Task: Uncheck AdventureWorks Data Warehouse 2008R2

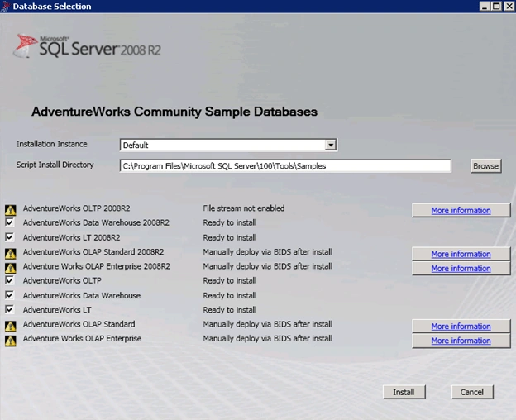Action: coord(10,222)
